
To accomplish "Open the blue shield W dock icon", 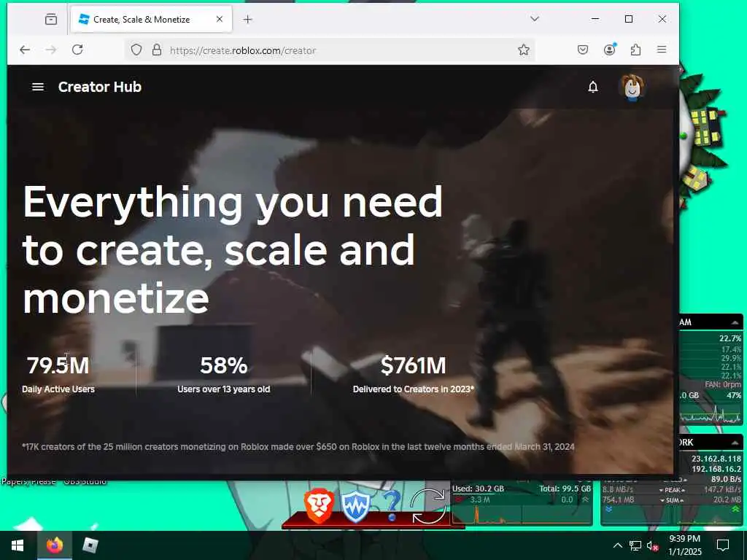I will point(355,507).
